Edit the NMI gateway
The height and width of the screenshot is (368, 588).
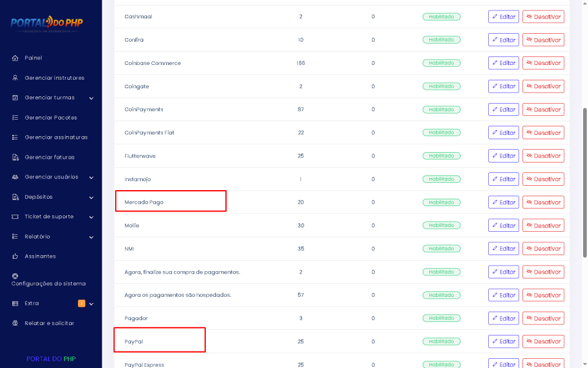coord(503,248)
